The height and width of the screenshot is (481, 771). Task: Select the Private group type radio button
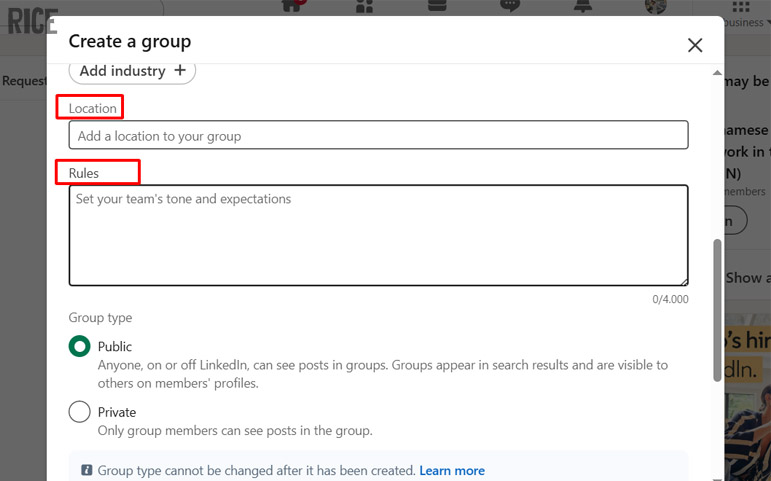(x=80, y=412)
